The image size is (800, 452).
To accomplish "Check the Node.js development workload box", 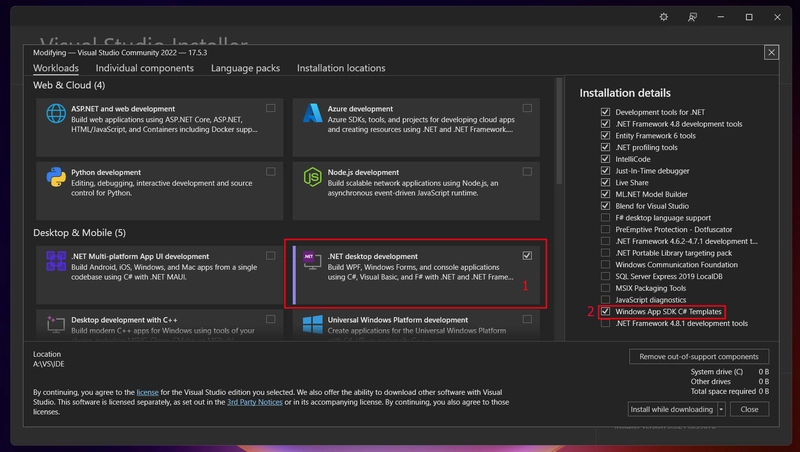I will point(527,171).
